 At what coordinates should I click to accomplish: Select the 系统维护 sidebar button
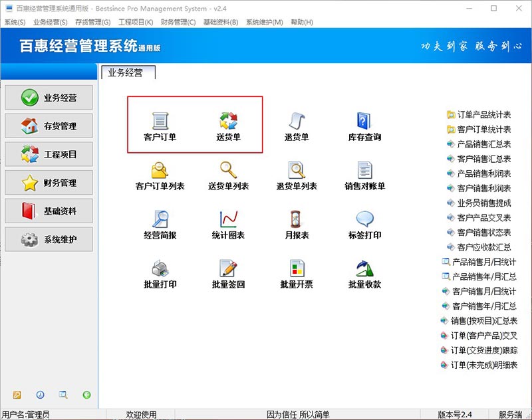[49, 239]
